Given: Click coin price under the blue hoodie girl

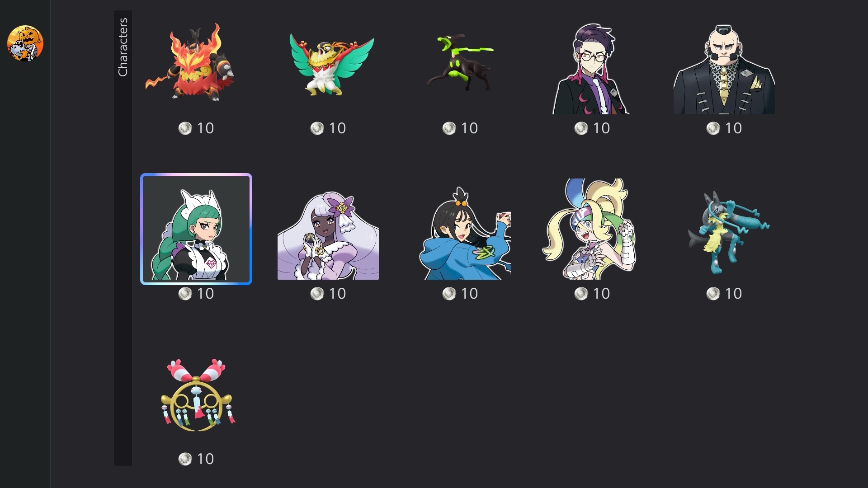Looking at the screenshot, I should pyautogui.click(x=460, y=294).
